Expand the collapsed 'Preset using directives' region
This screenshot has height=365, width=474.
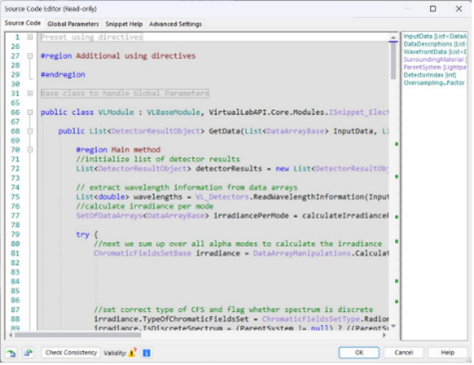pos(30,37)
